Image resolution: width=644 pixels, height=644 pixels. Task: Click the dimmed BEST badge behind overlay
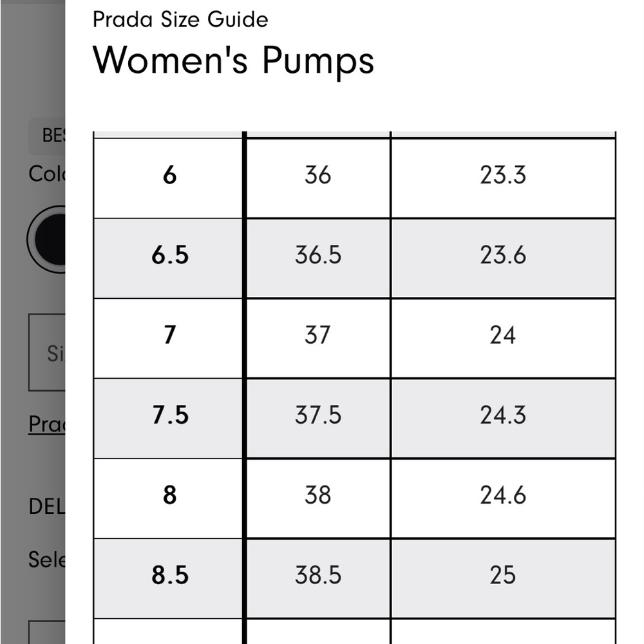tap(47, 136)
